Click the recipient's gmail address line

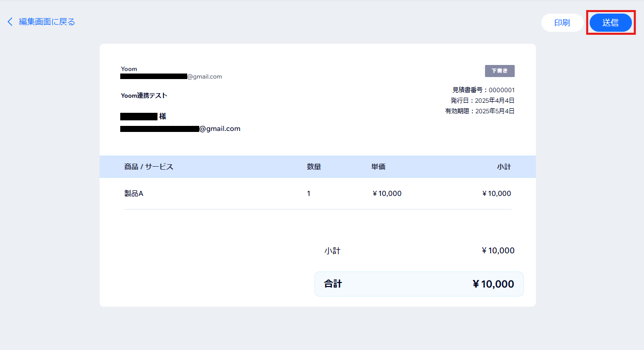pyautogui.click(x=180, y=128)
